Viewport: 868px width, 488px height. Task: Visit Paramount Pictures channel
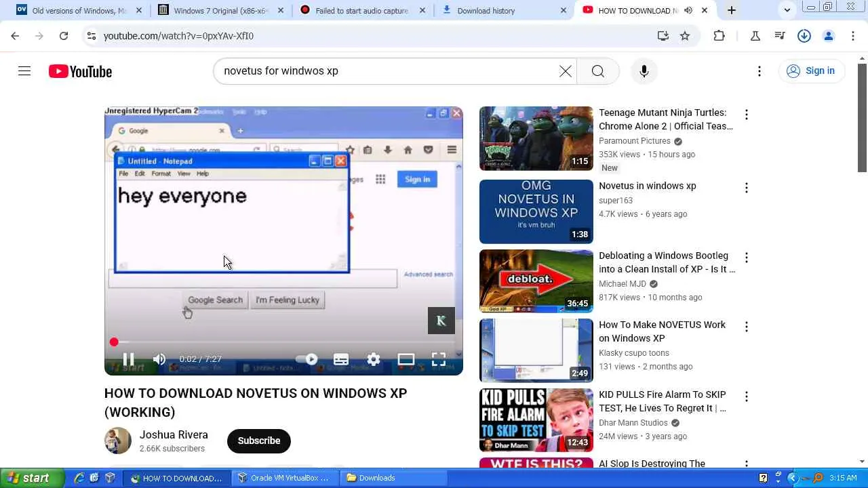pyautogui.click(x=635, y=141)
